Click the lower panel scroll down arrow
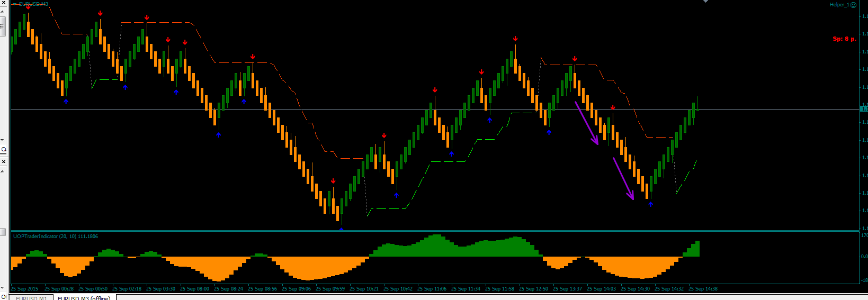The image size is (868, 300). tap(3, 288)
